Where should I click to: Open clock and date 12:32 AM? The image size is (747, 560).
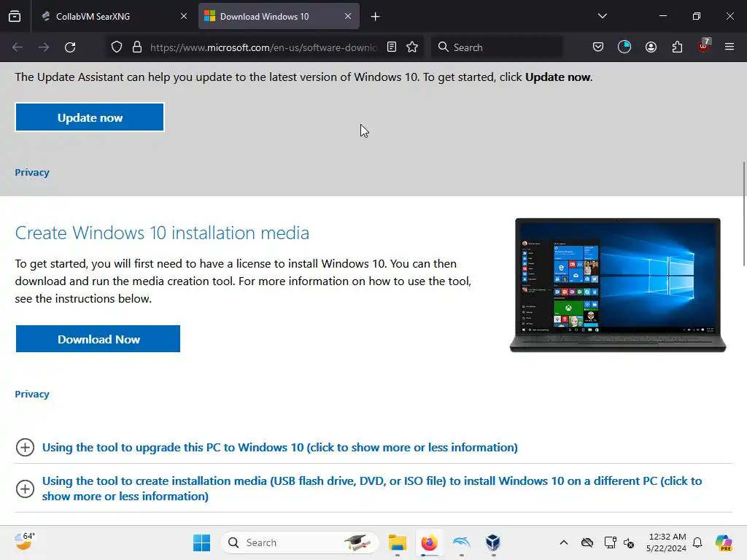pos(666,542)
